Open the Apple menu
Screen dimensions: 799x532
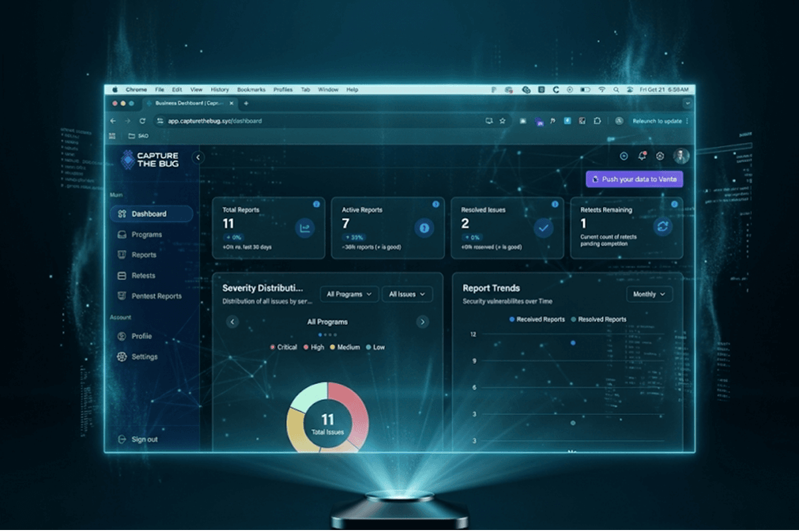click(x=115, y=90)
